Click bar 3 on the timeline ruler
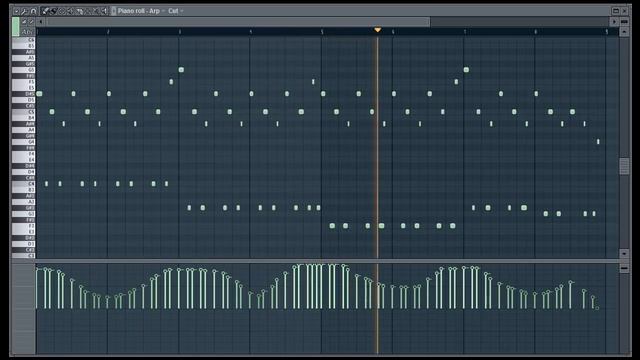The image size is (640, 360). tap(180, 31)
